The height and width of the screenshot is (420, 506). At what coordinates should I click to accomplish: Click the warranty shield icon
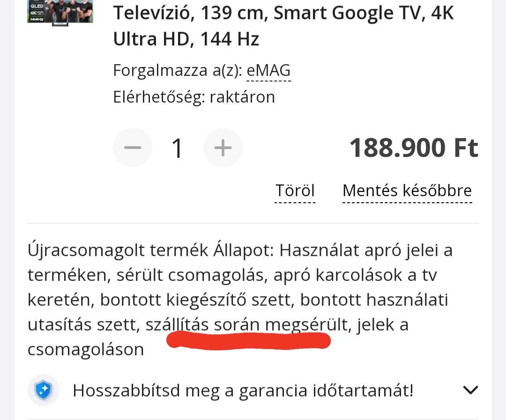tap(44, 390)
